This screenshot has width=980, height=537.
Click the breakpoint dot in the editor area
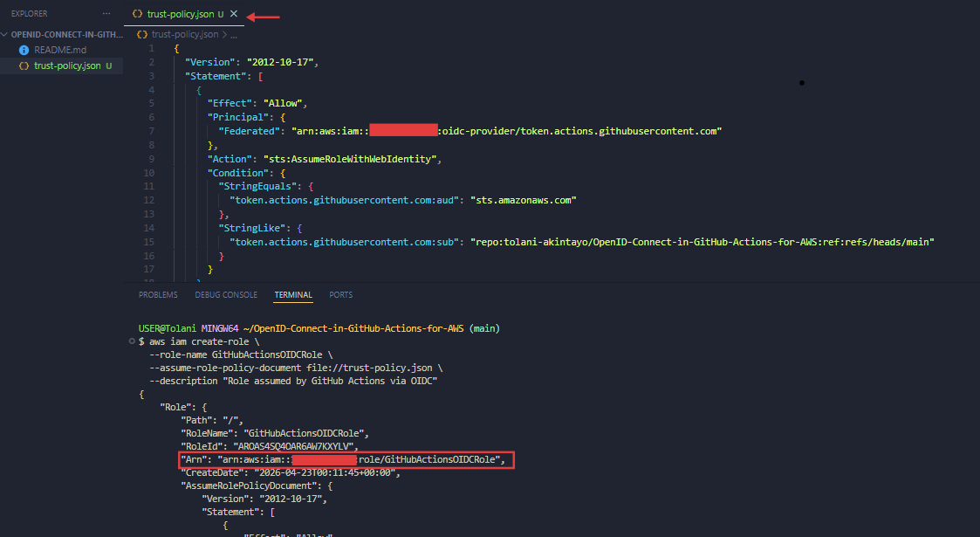[802, 83]
